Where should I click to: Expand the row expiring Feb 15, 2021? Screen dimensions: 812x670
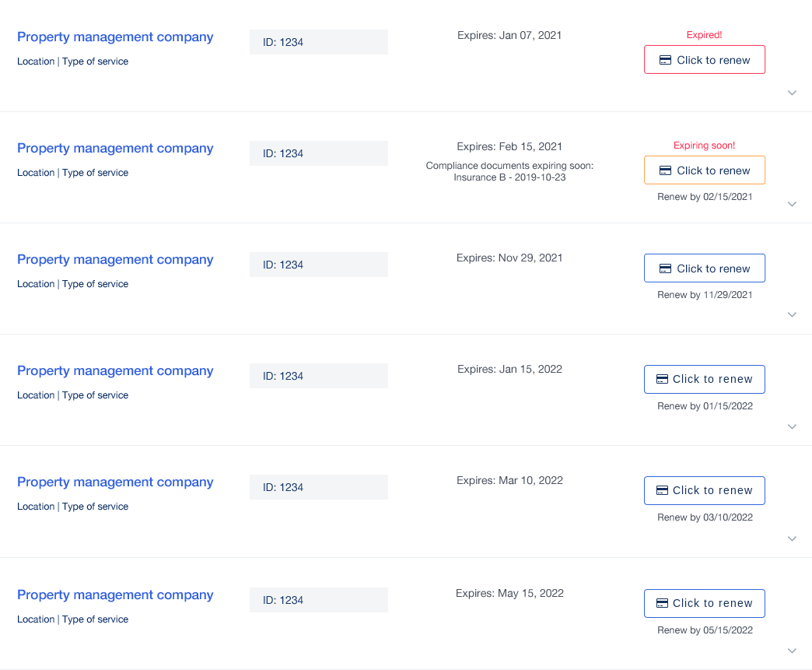coord(792,204)
